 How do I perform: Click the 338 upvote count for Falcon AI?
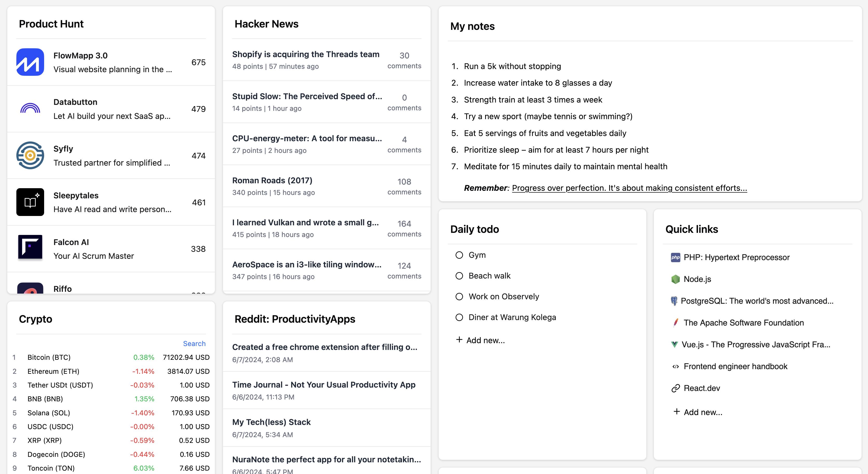[x=198, y=249]
